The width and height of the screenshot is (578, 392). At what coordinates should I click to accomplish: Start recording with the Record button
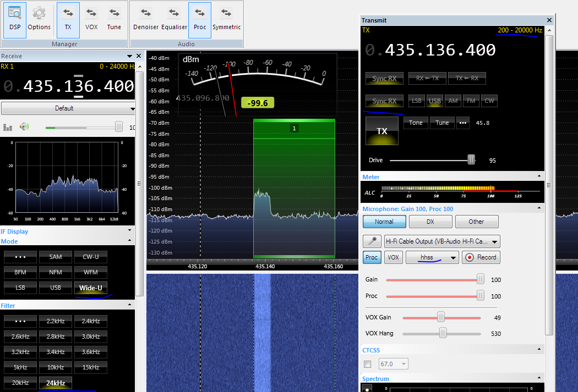[480, 257]
